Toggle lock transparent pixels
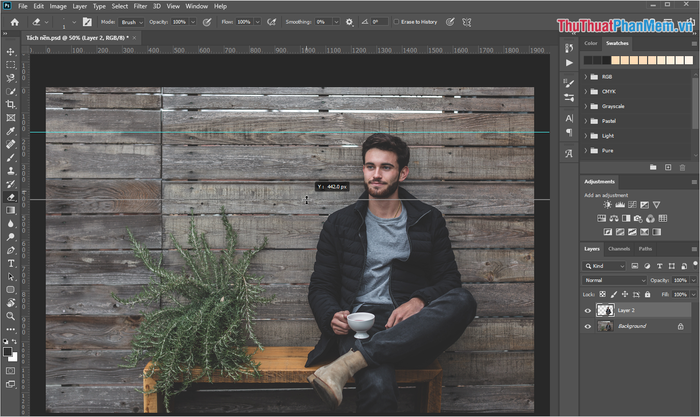Screen dimensions: 700x417 pos(603,294)
